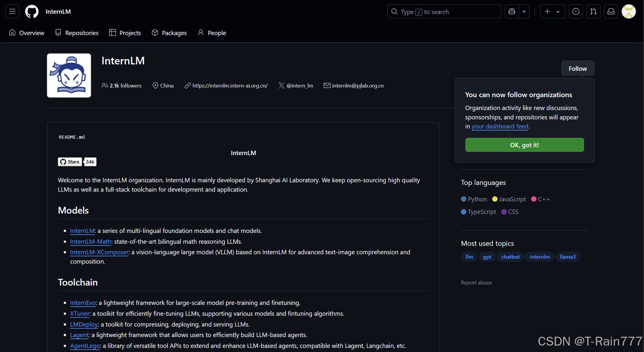Click the Stars 34k badge
The width and height of the screenshot is (644, 352).
pyautogui.click(x=77, y=162)
